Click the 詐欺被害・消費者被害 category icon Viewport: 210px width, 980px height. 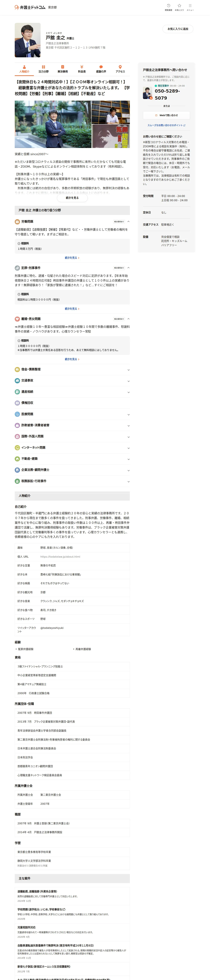point(17,425)
